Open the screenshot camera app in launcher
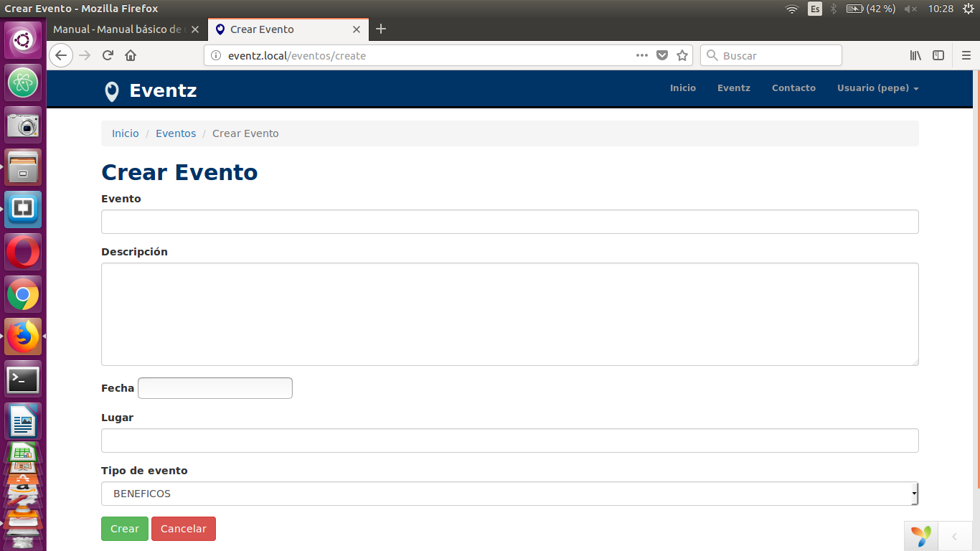 (x=24, y=125)
